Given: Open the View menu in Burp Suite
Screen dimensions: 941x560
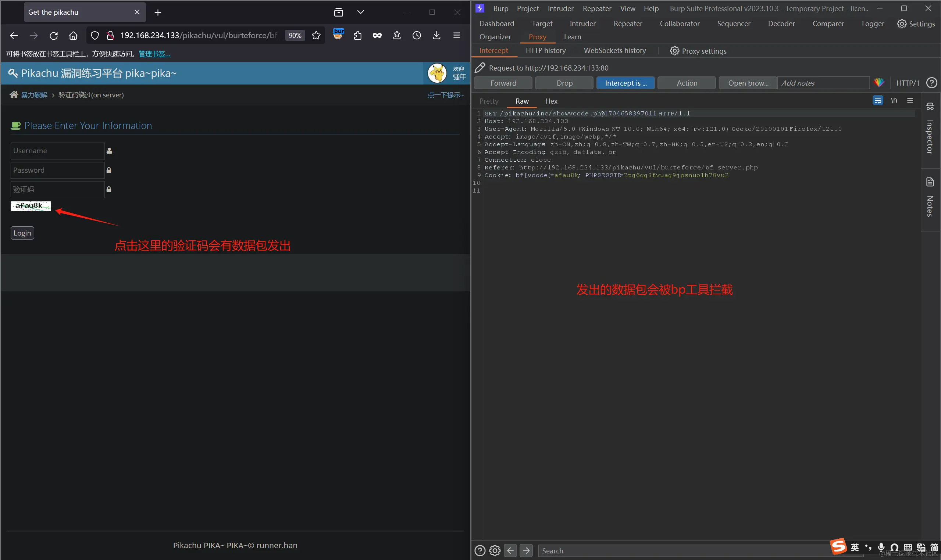Looking at the screenshot, I should [x=628, y=8].
